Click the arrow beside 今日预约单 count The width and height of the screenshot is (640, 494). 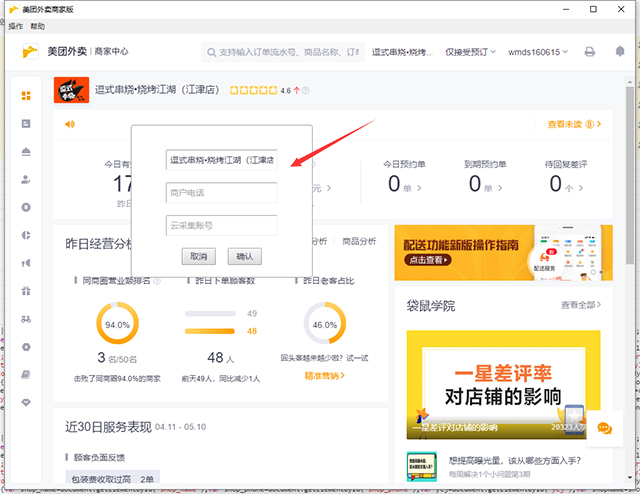419,188
